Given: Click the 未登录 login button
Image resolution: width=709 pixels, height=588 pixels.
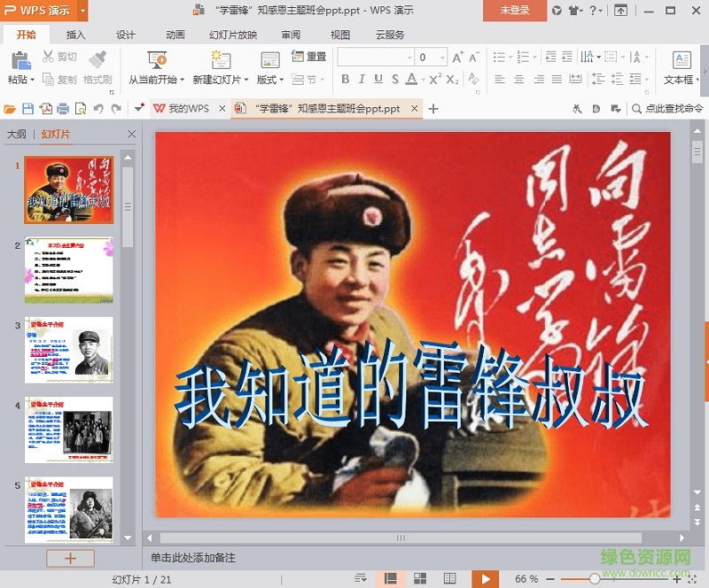Looking at the screenshot, I should 515,11.
